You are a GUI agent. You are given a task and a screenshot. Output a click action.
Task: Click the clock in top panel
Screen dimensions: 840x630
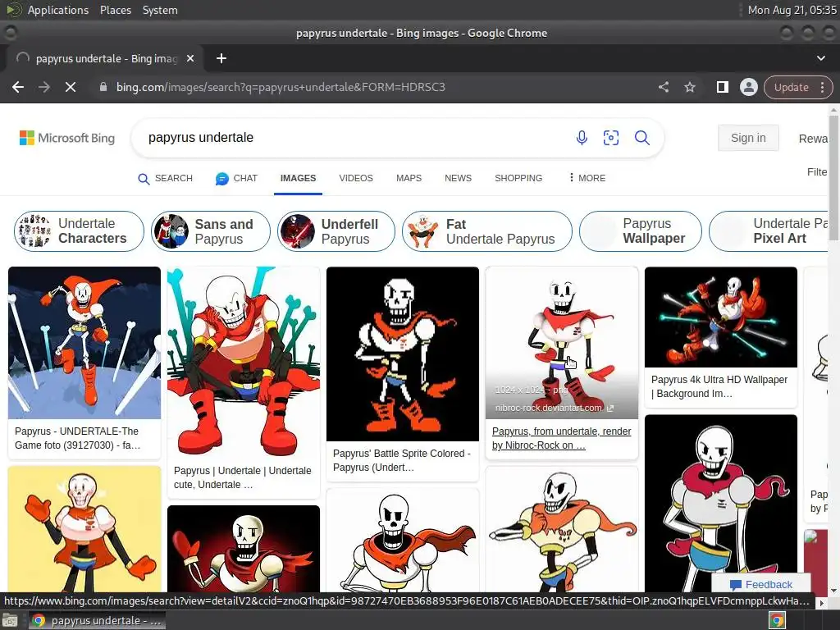(792, 10)
